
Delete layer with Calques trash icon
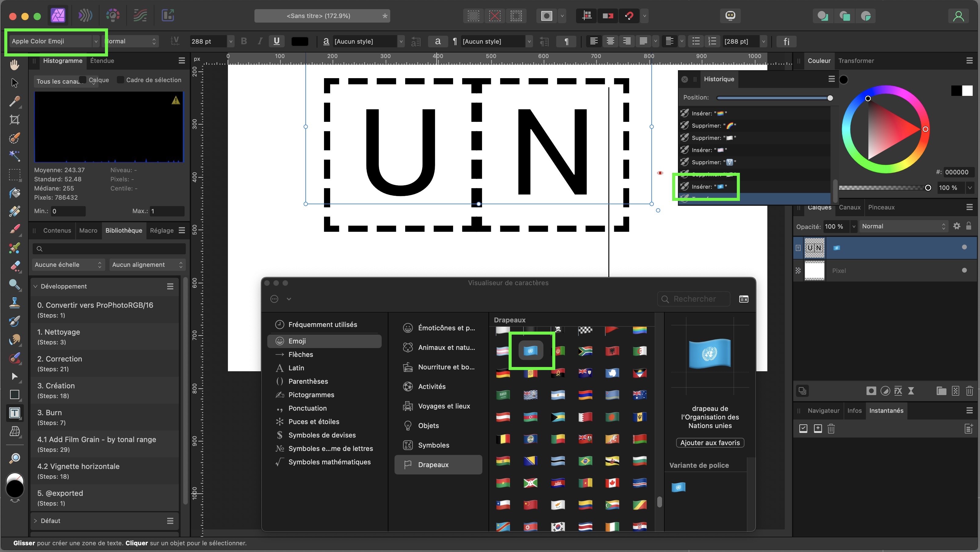pos(969,391)
